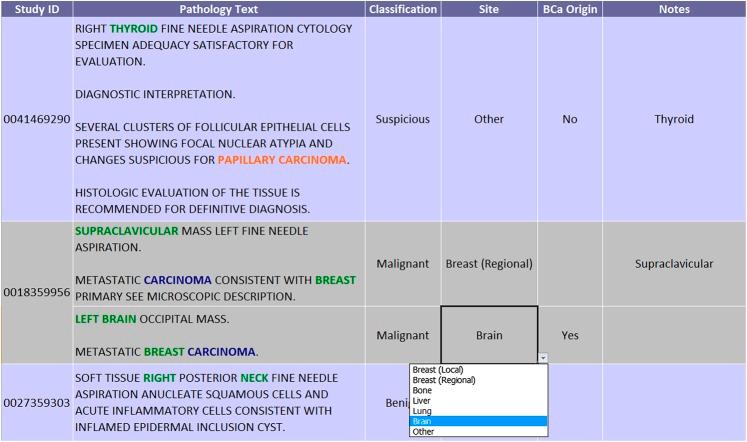
Task: Click the BCa Origin column header
Action: 570,9
